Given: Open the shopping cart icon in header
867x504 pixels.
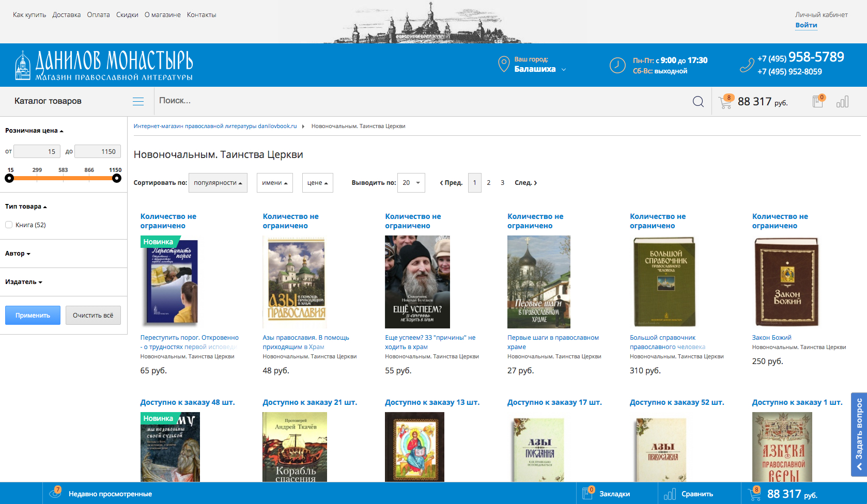Looking at the screenshot, I should [x=725, y=102].
